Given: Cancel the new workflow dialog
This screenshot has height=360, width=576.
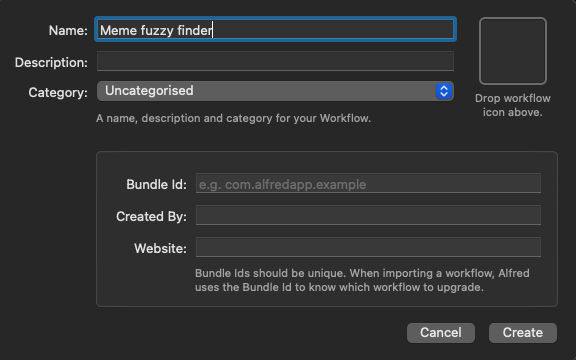Looking at the screenshot, I should click(441, 333).
